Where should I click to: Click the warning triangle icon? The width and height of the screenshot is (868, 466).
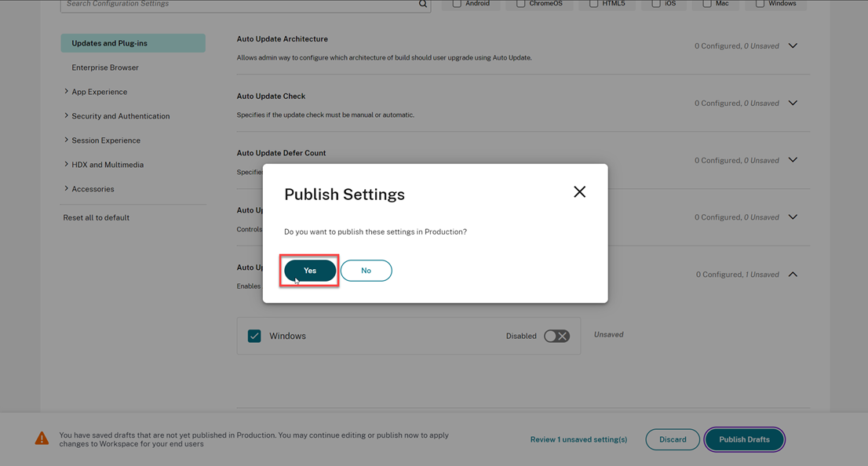coord(42,439)
